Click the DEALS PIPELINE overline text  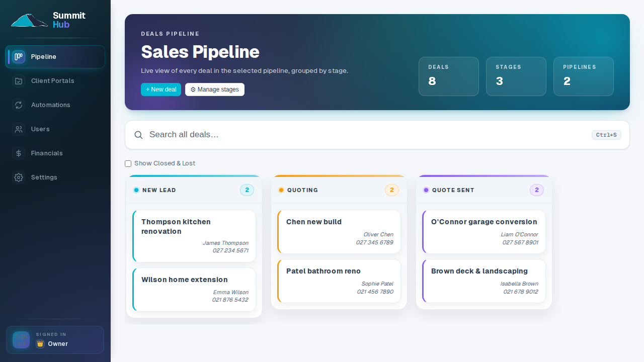(x=170, y=34)
